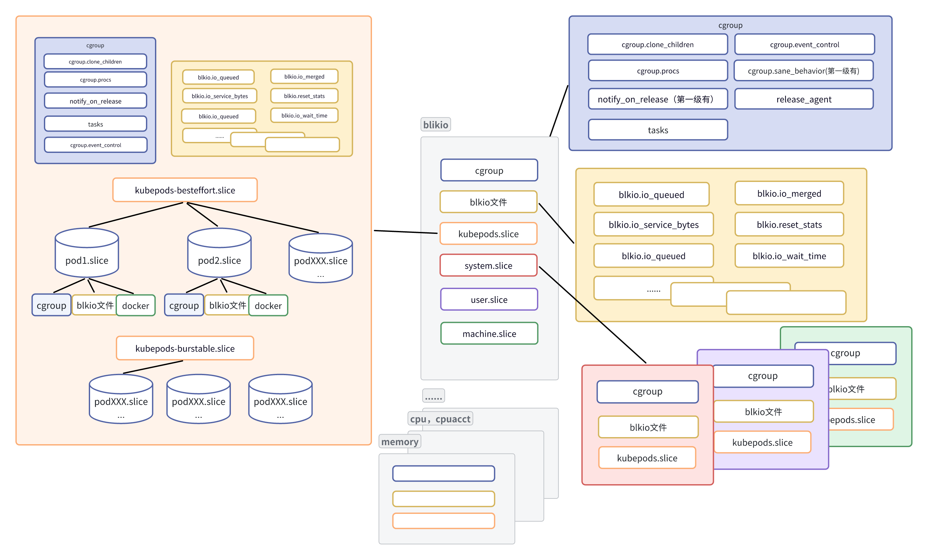Click the cpu, cpuacct label
Screen dimensions: 928x560
pos(440,419)
